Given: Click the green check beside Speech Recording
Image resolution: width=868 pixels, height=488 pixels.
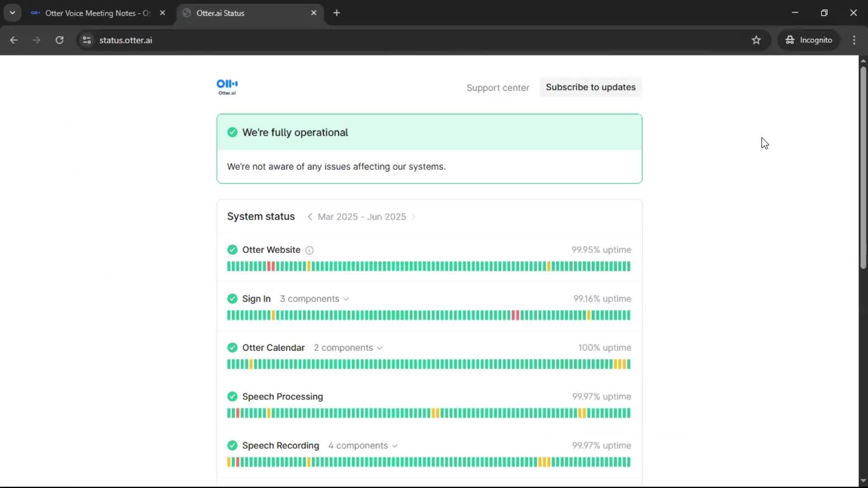Looking at the screenshot, I should pos(232,446).
